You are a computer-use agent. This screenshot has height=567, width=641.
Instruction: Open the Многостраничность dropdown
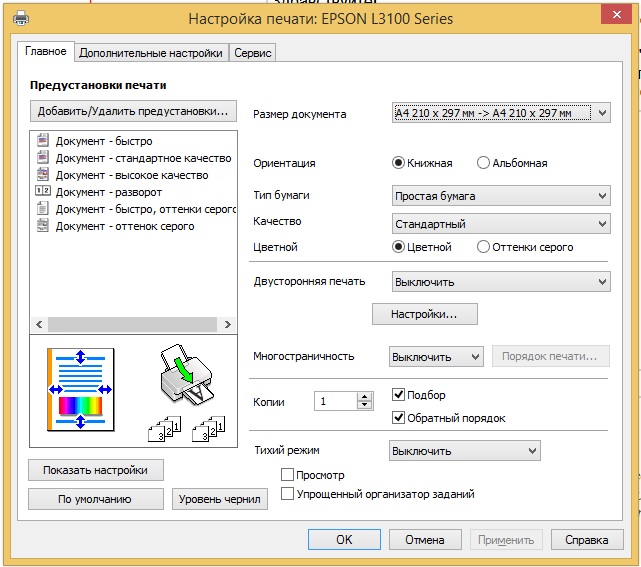click(436, 356)
